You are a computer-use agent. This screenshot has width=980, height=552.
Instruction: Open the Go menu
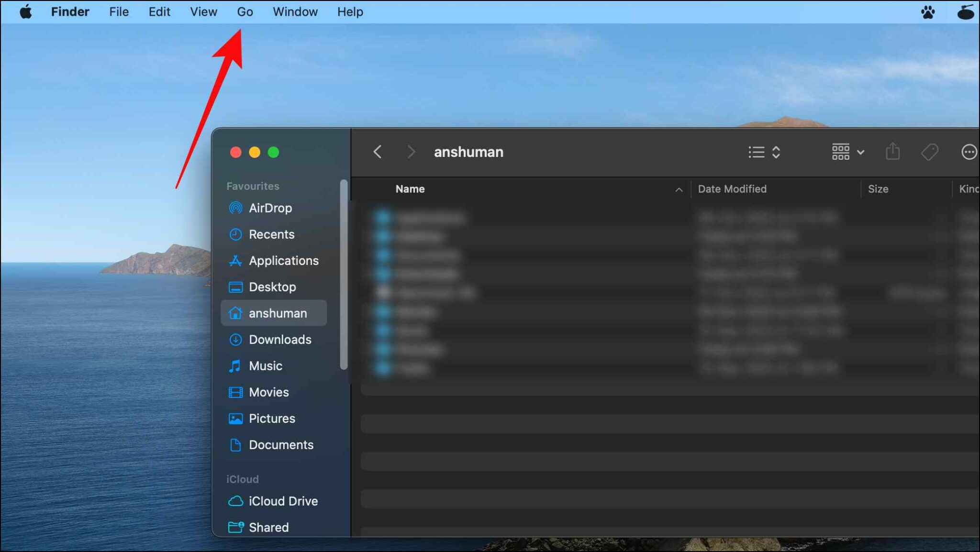245,11
